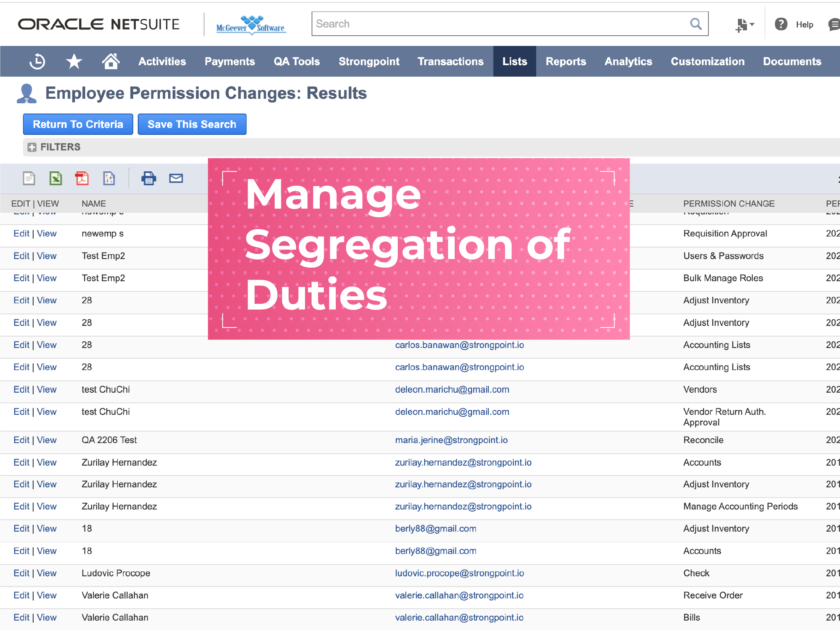Open the Lists menu

[514, 61]
